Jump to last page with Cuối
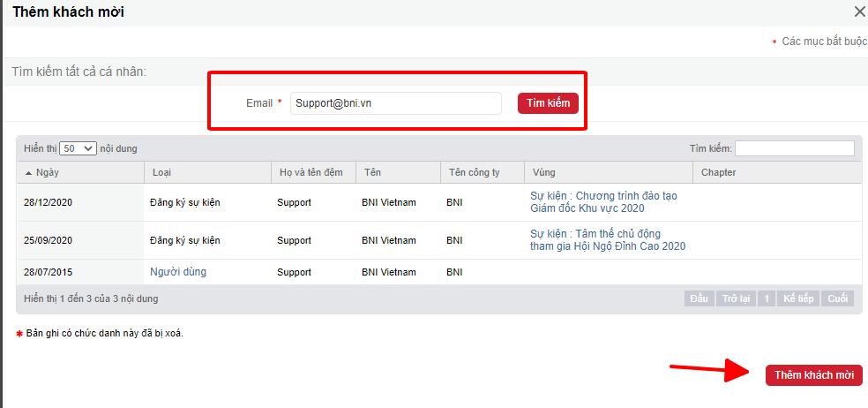 837,298
